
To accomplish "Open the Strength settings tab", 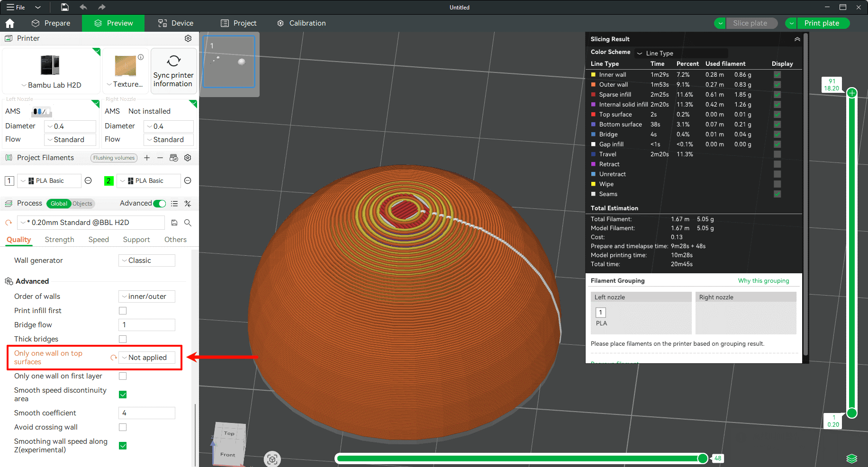I will point(59,240).
